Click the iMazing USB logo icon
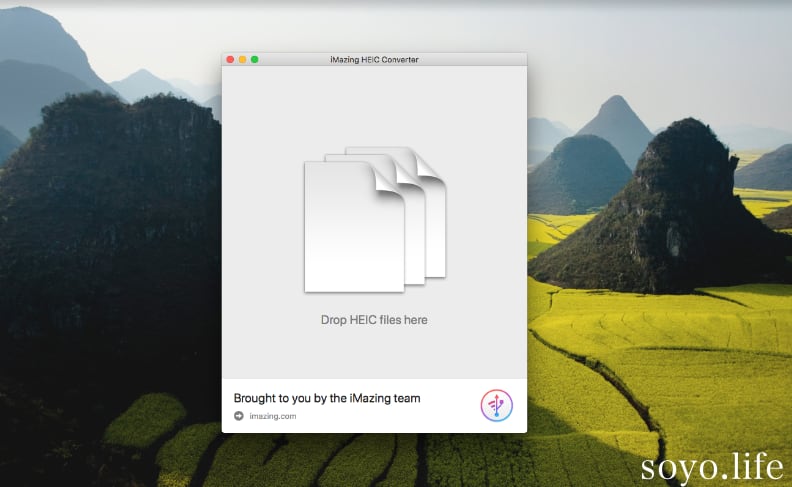 pos(497,405)
